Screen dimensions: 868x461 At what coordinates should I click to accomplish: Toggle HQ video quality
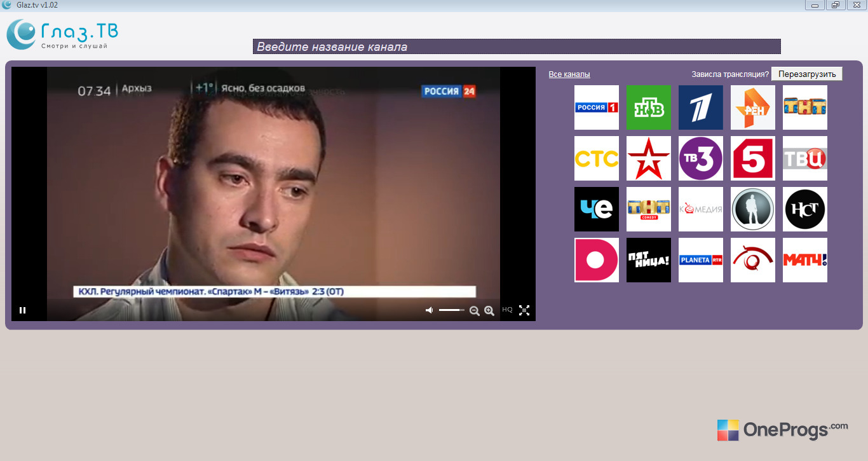coord(507,310)
